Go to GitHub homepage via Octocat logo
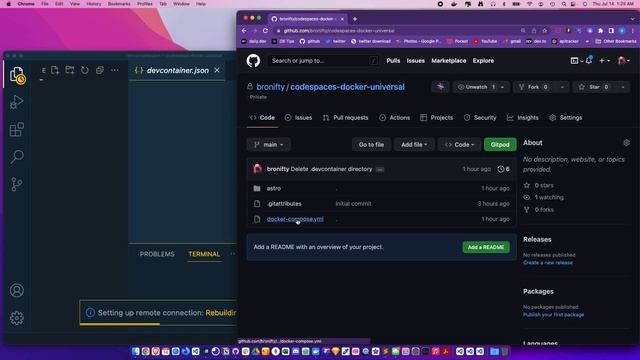640x360 pixels. [253, 61]
